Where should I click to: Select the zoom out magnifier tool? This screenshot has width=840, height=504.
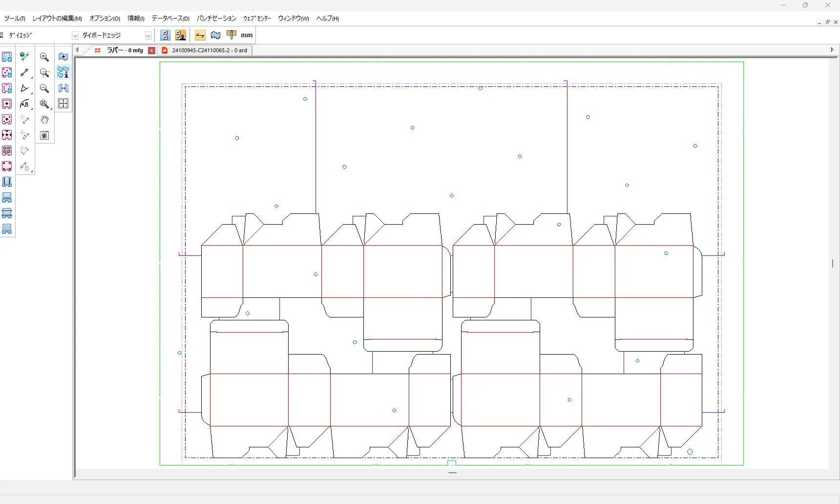[x=44, y=88]
